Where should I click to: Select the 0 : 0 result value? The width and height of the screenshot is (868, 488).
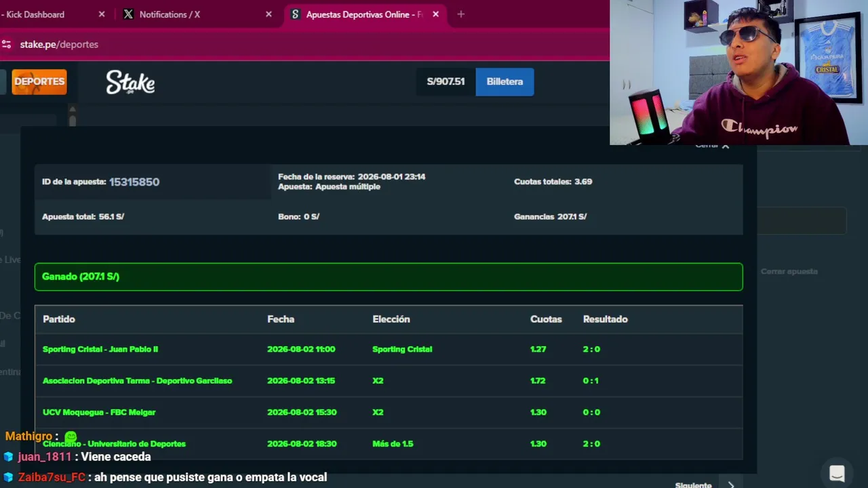coord(591,412)
